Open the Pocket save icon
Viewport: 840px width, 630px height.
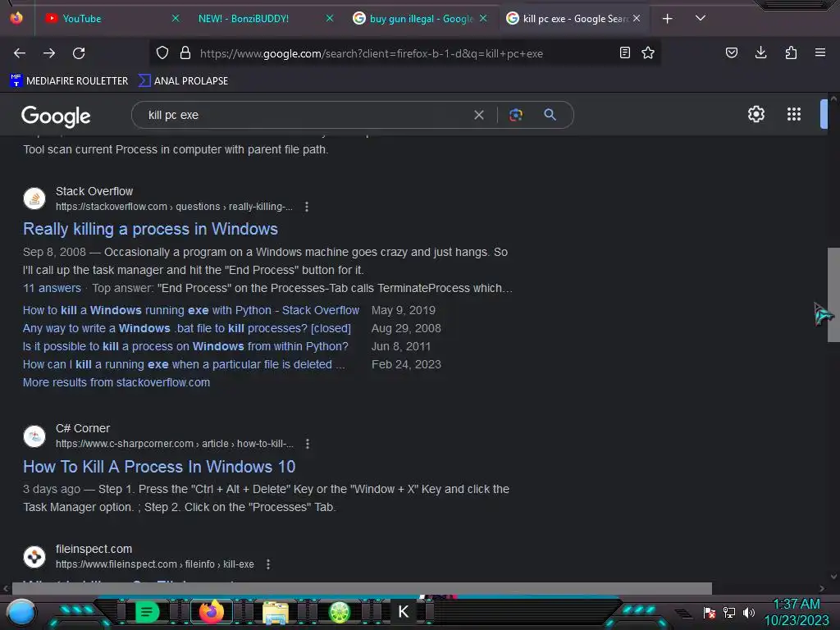[x=731, y=52]
